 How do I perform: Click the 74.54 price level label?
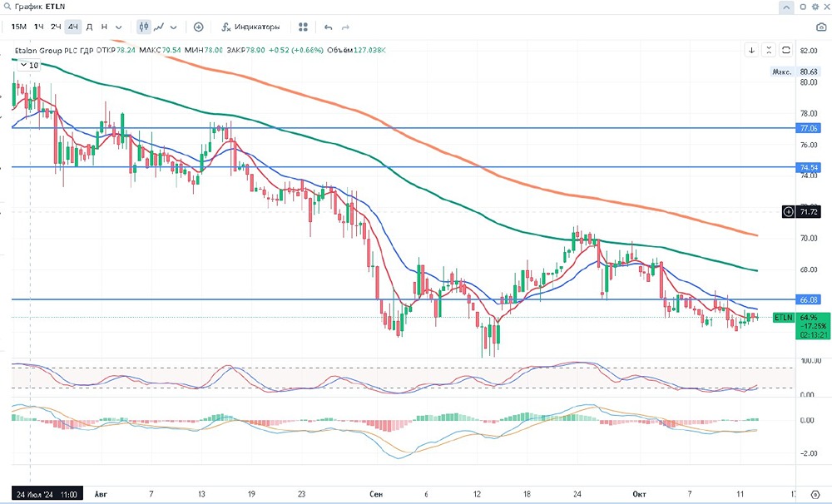click(x=808, y=167)
